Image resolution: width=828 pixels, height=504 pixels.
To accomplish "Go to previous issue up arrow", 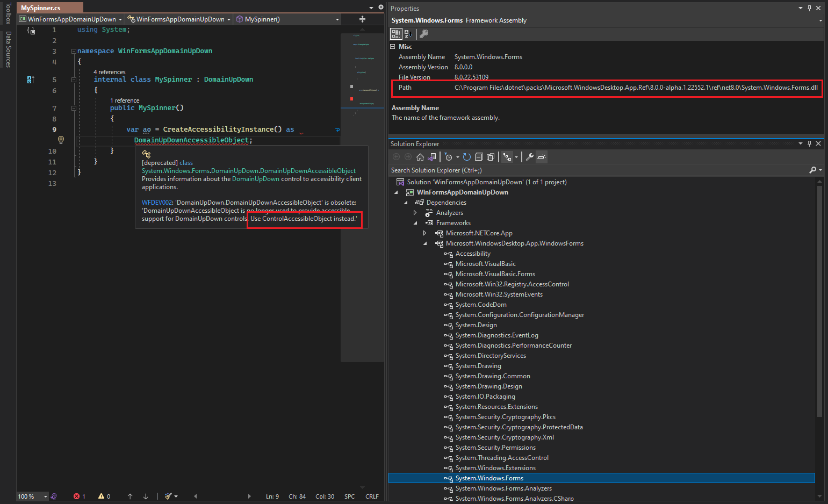I will (130, 496).
